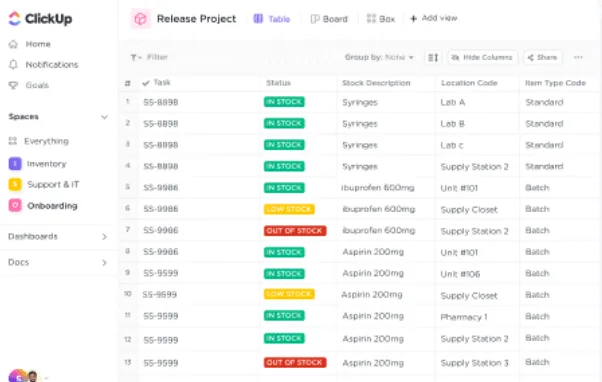Click Hide Columns button

(x=482, y=58)
